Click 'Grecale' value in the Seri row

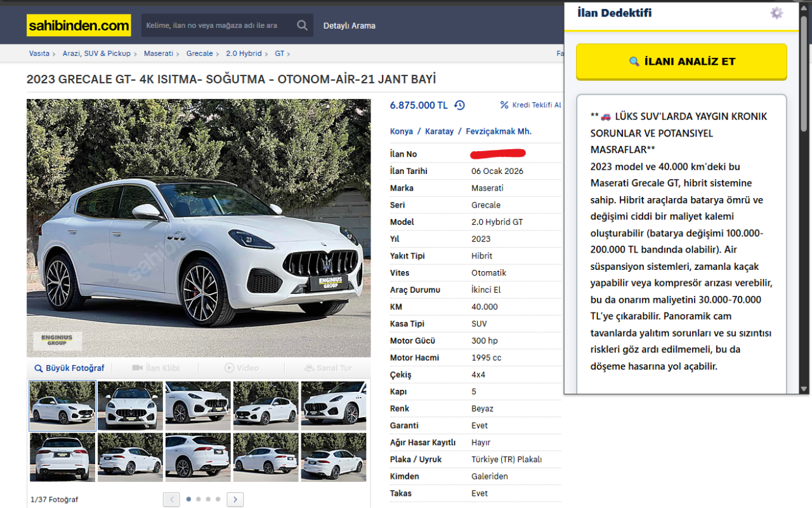[x=486, y=205]
